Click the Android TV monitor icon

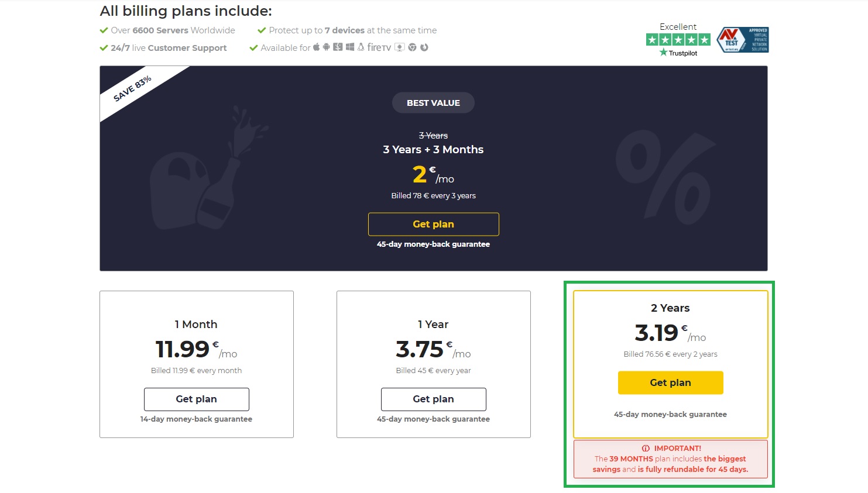pos(400,47)
